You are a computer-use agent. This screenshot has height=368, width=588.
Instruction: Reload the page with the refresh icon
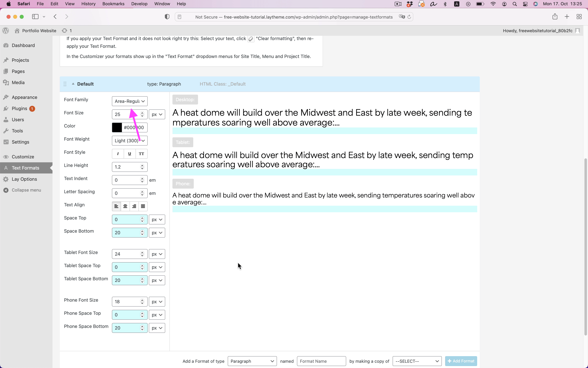pos(409,17)
